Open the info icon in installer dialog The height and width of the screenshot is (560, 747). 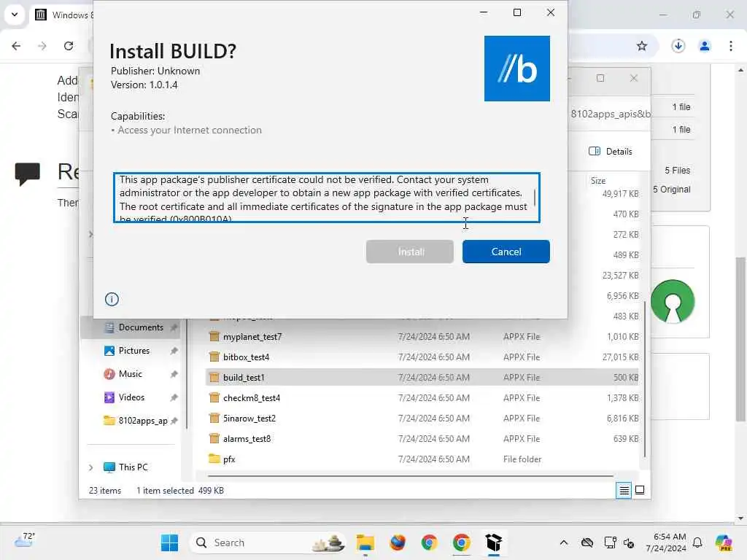click(112, 299)
